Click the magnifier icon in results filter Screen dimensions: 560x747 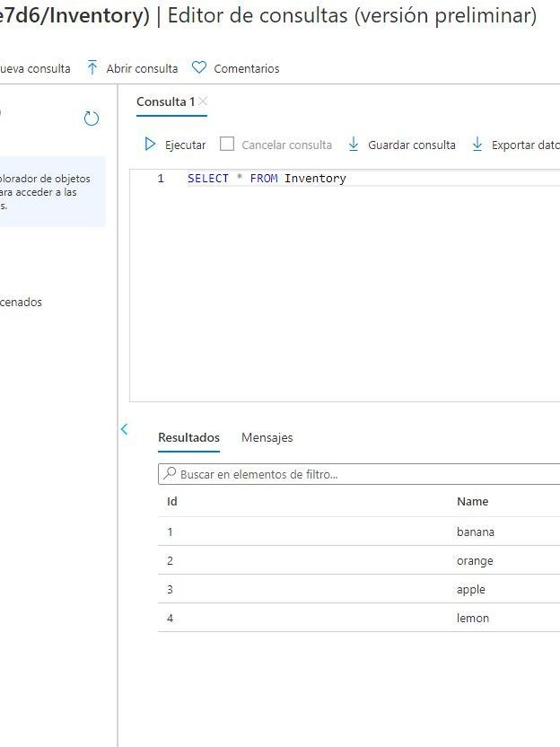[169, 474]
